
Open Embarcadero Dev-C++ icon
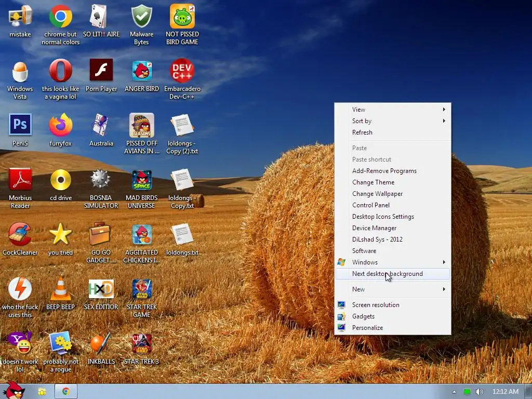[x=182, y=71]
